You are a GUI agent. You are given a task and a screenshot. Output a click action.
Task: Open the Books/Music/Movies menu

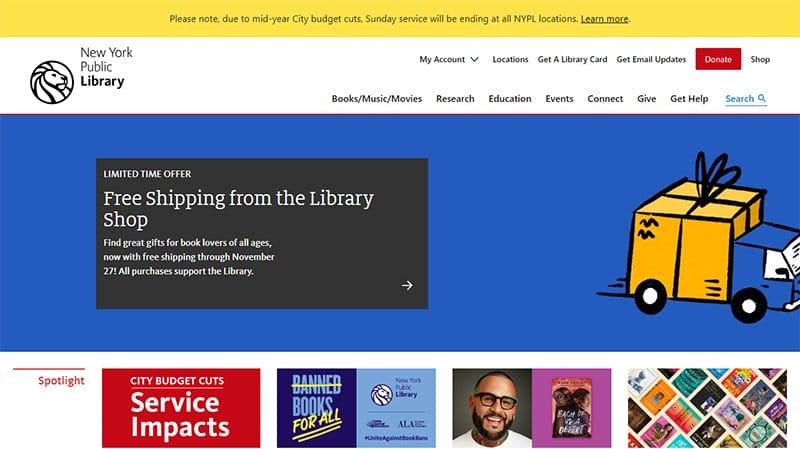(x=377, y=98)
